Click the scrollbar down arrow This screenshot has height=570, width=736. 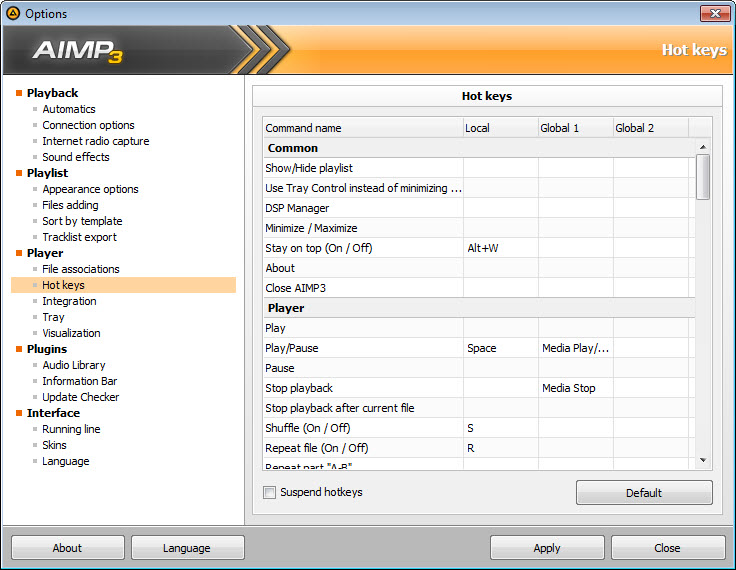703,460
